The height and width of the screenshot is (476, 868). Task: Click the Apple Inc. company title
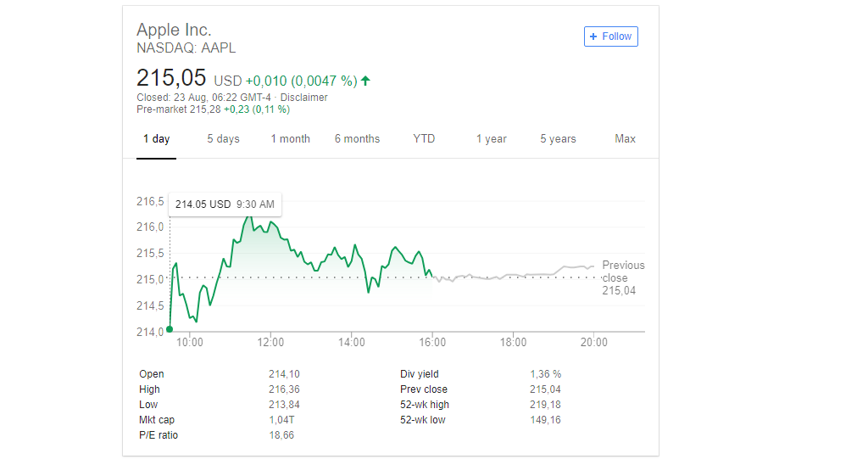[174, 31]
